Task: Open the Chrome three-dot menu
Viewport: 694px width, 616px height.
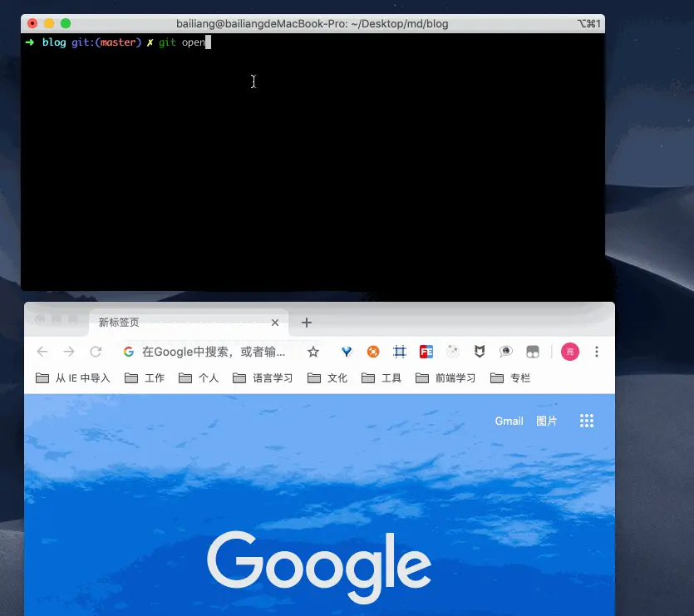Action: pos(597,352)
